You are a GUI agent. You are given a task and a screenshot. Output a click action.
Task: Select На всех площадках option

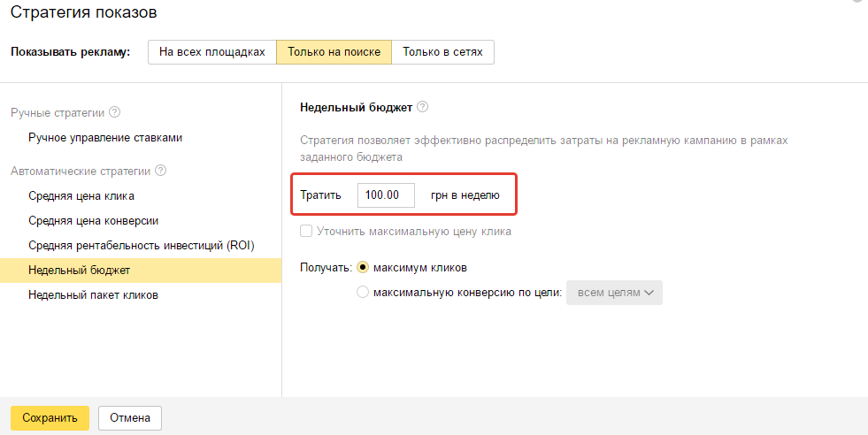(212, 52)
